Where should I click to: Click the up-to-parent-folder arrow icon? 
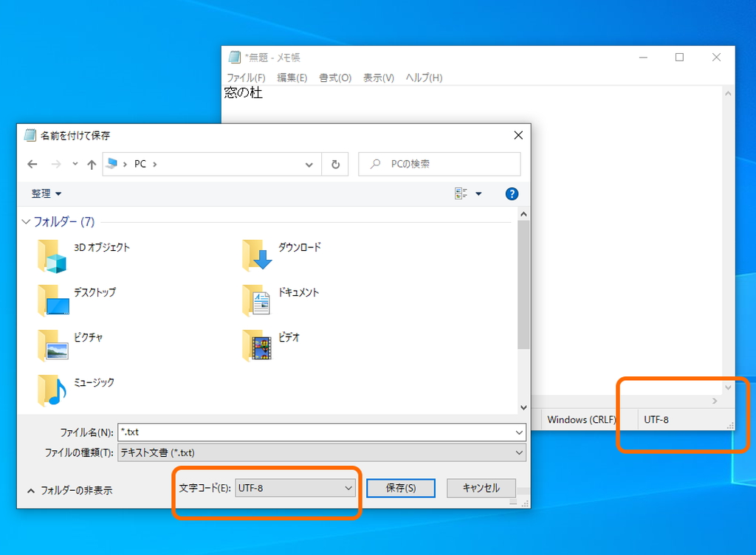(x=90, y=164)
